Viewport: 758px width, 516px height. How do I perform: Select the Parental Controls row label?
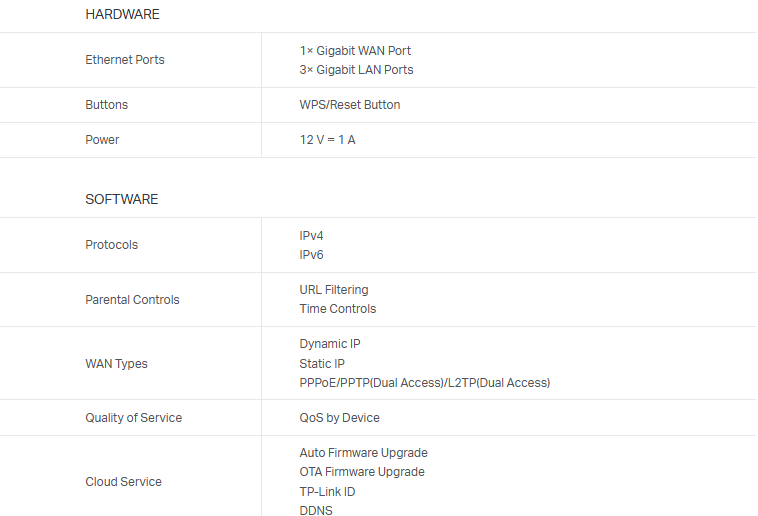(x=132, y=300)
